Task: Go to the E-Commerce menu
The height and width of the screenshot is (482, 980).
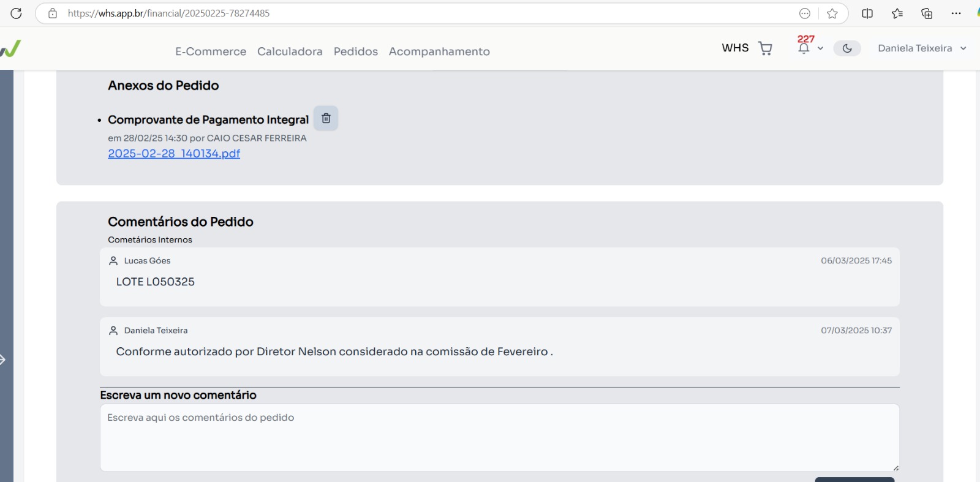Action: tap(211, 51)
